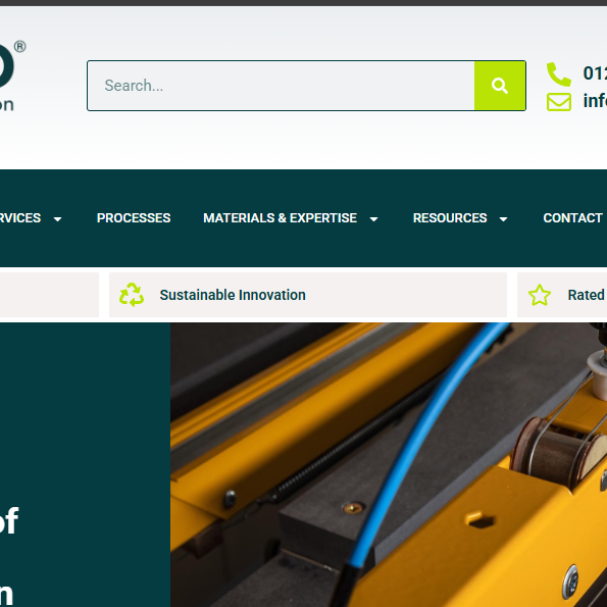The image size is (607, 607).
Task: Click the recycling arrows icon
Action: (x=132, y=295)
